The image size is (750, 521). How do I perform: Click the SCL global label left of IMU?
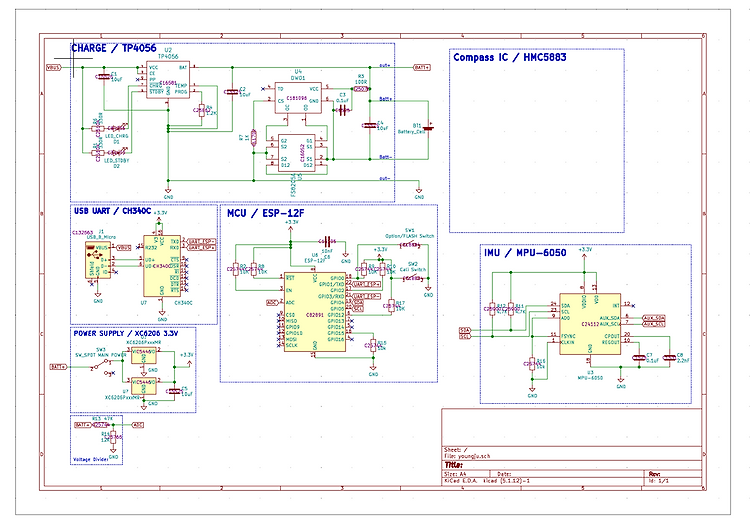[x=465, y=336]
